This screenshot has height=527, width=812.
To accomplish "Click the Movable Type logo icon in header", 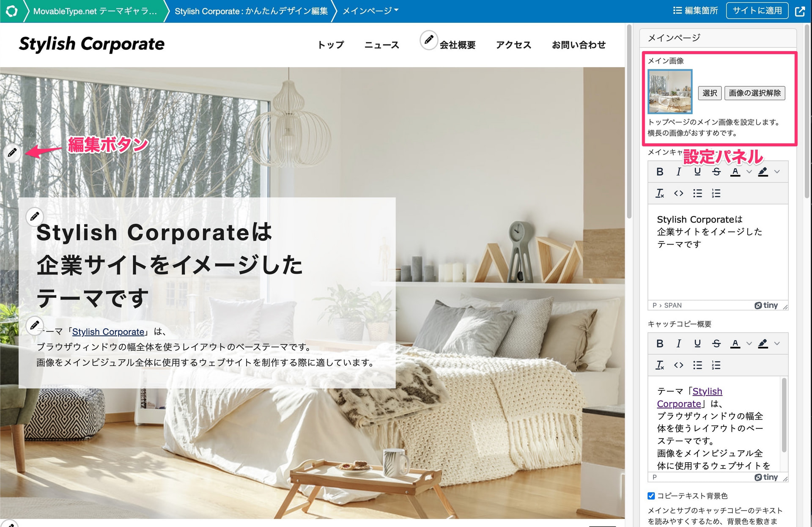I will click(11, 11).
